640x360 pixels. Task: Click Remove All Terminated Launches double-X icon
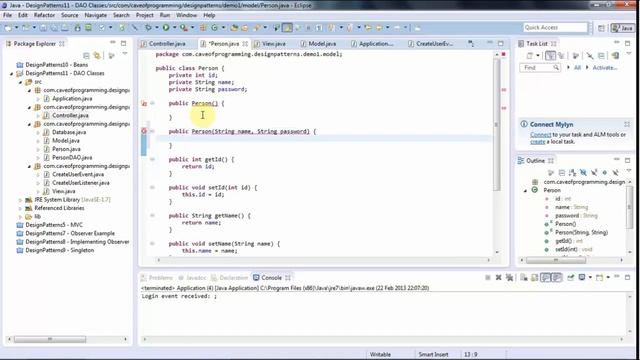509,278
